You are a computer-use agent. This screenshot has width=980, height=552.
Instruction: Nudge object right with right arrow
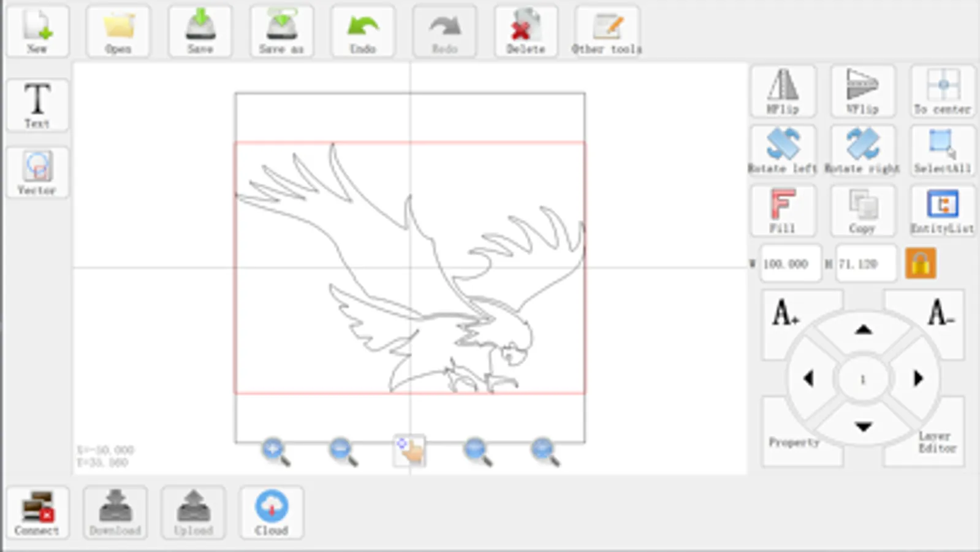(917, 378)
